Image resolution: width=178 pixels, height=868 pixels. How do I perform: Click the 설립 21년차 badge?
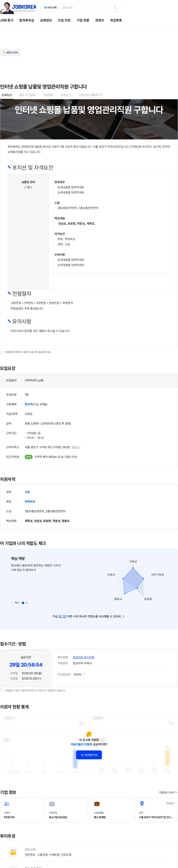[10, 53]
